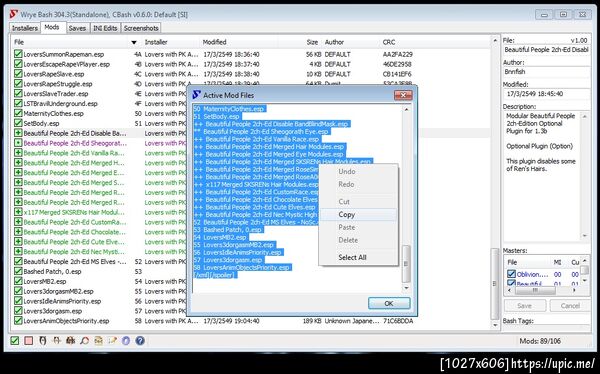The width and height of the screenshot is (600, 374).
Task: Switch to the Screenshots tab
Action: (141, 28)
